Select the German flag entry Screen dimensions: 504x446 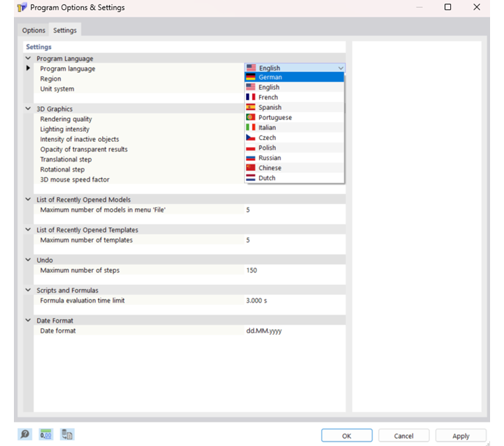point(294,77)
